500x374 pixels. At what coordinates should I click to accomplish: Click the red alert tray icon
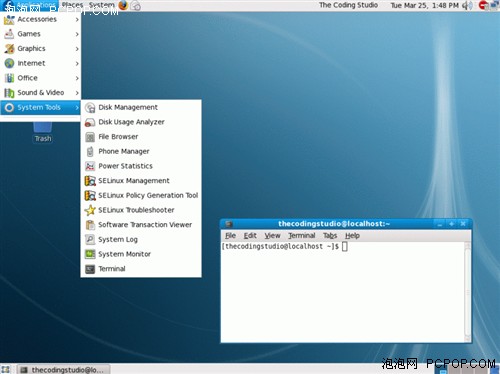coord(483,5)
